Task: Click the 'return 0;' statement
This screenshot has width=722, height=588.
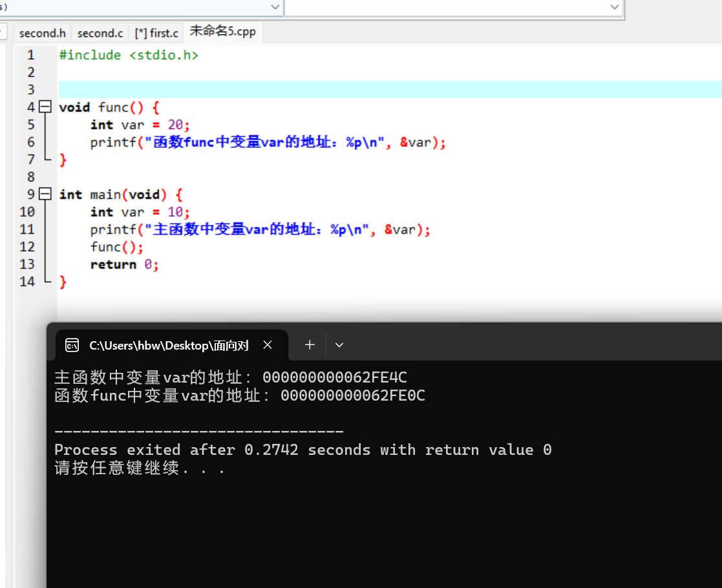Action: coord(125,264)
